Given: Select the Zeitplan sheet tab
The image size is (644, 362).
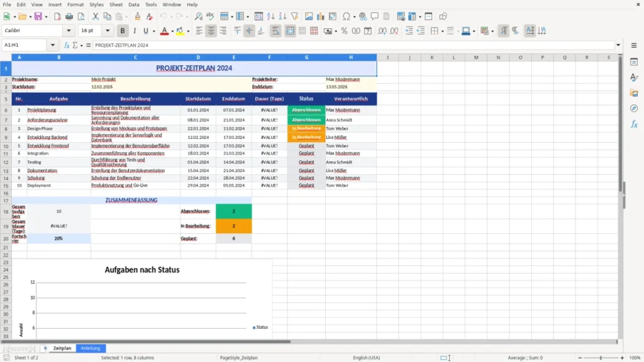Looking at the screenshot, I should [x=62, y=348].
